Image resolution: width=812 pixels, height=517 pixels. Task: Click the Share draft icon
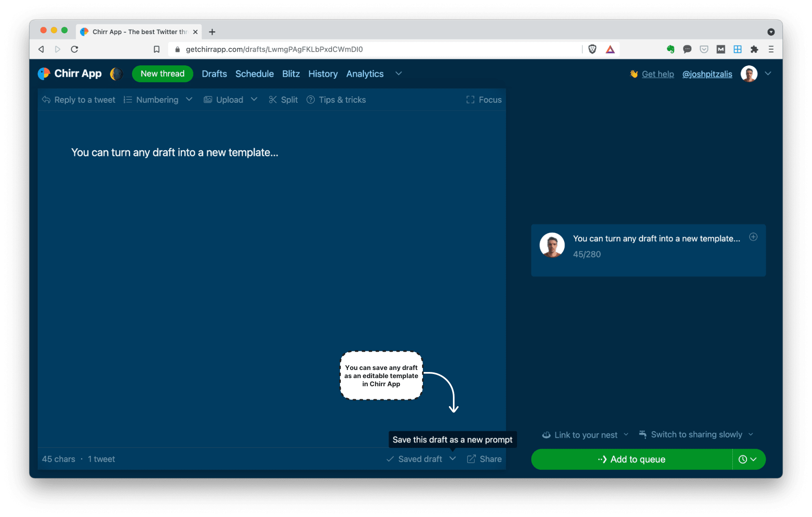(x=471, y=459)
